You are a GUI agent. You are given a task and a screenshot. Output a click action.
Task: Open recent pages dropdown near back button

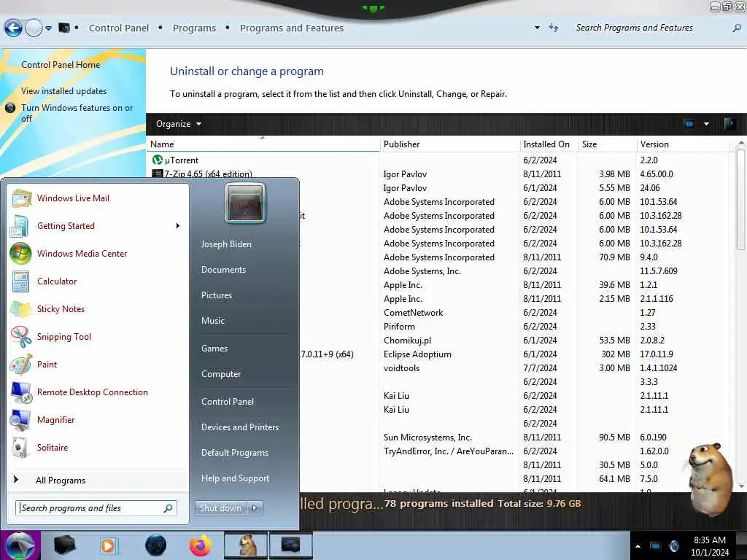pos(48,28)
